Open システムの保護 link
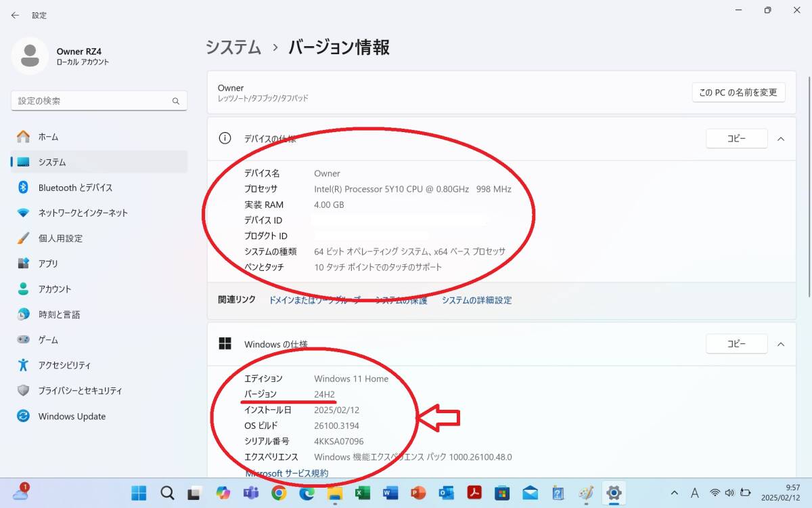Screen dimensions: 812x508 tap(401, 300)
